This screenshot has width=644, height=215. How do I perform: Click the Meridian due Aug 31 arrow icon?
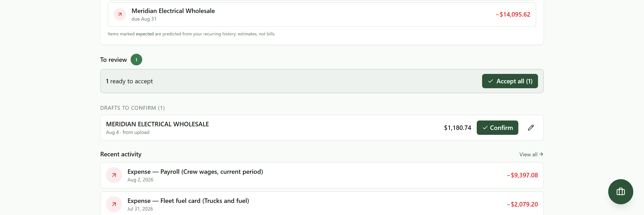(x=120, y=15)
